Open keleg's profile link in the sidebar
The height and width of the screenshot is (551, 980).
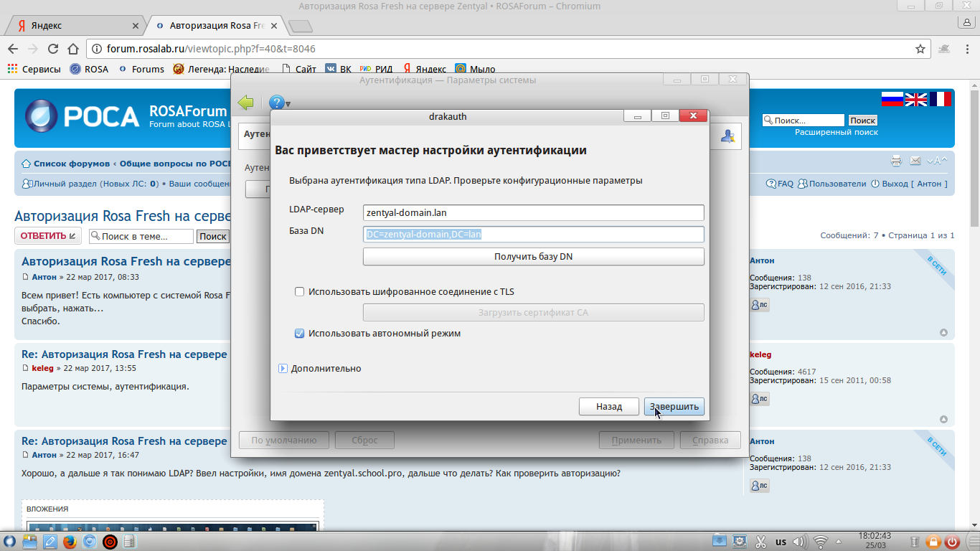(x=760, y=354)
